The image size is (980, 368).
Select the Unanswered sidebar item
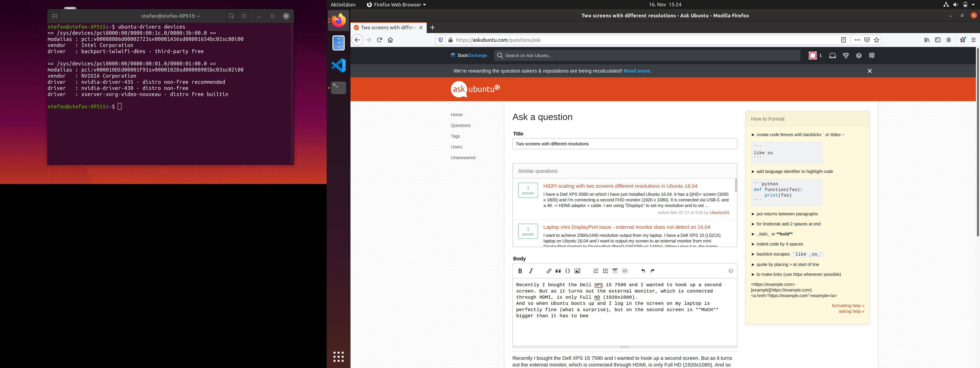tap(463, 158)
